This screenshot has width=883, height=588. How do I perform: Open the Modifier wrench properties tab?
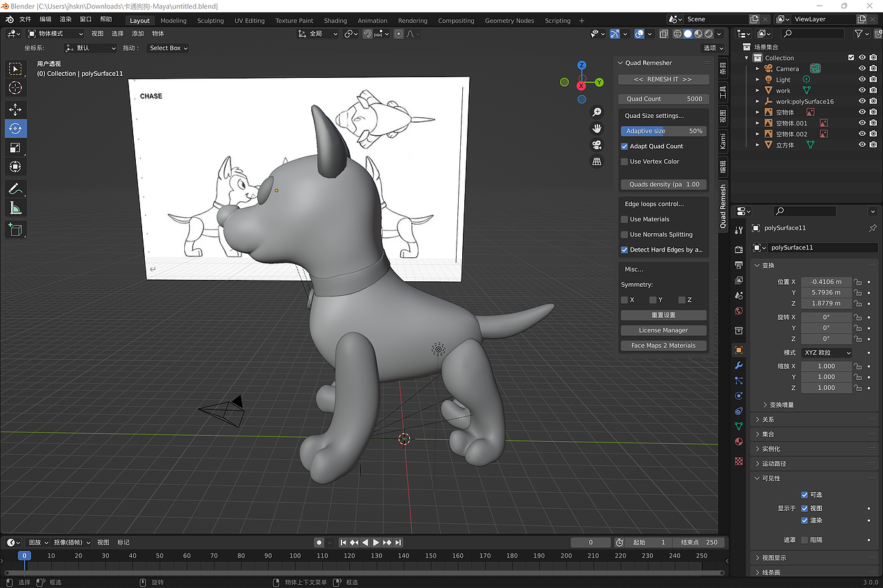739,365
